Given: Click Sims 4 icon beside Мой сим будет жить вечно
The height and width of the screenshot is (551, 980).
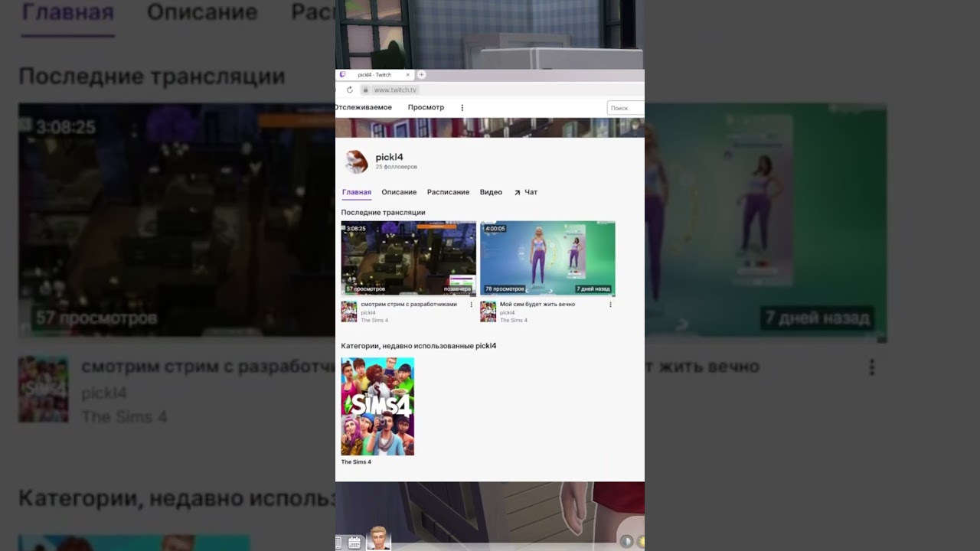Looking at the screenshot, I should click(x=488, y=311).
